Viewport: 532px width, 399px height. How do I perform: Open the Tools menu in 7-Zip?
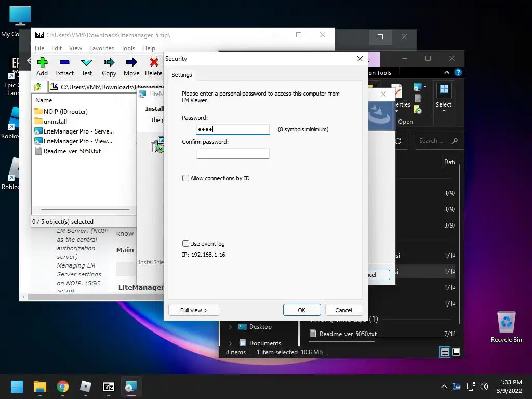[x=128, y=48]
